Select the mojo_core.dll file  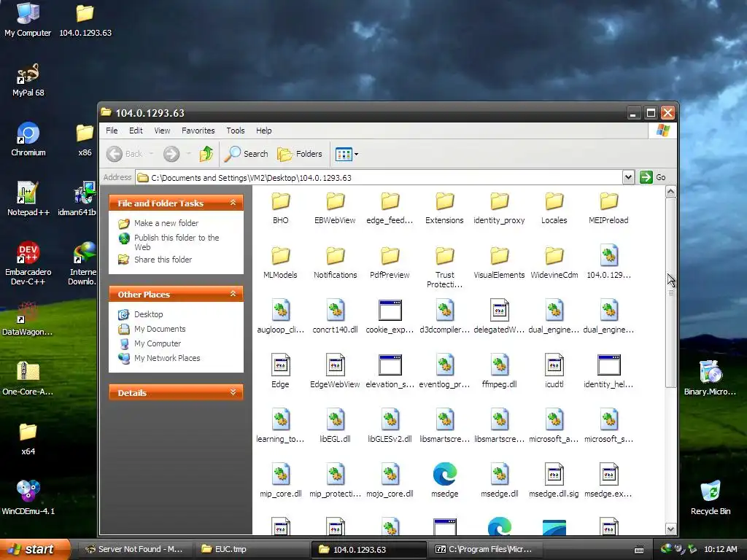[x=390, y=480]
